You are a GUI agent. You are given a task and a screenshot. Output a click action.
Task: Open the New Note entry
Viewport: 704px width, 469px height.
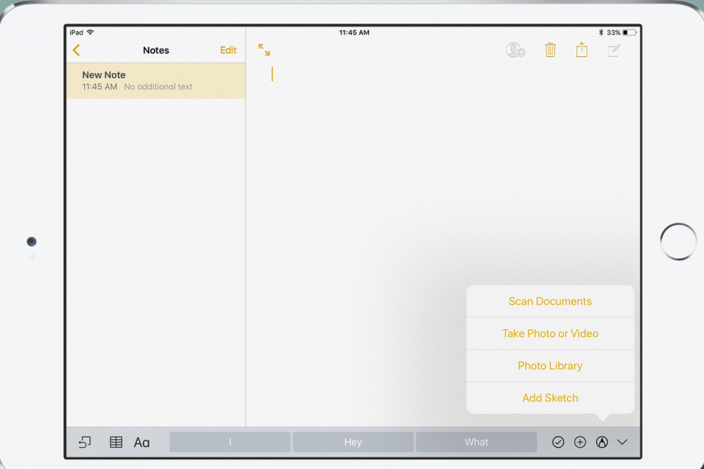pyautogui.click(x=156, y=81)
